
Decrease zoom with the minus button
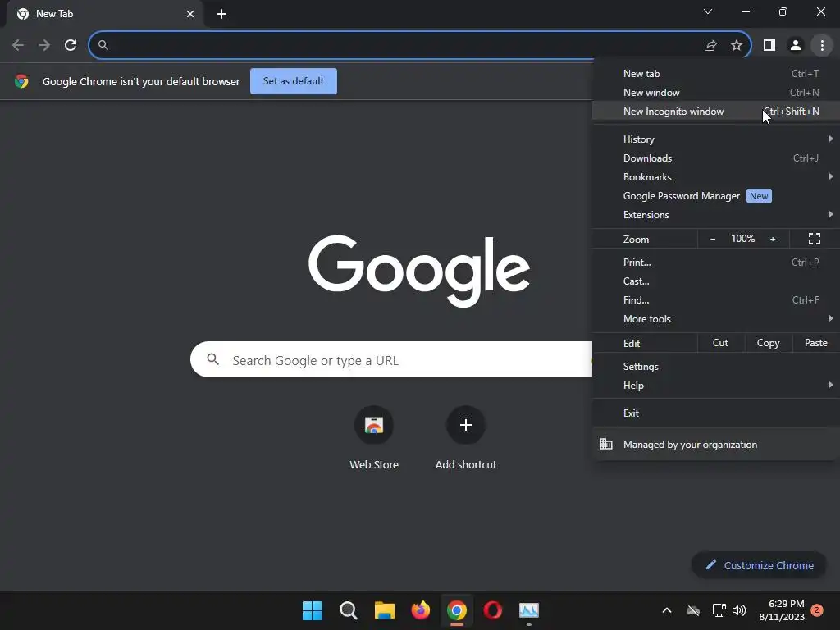tap(713, 239)
